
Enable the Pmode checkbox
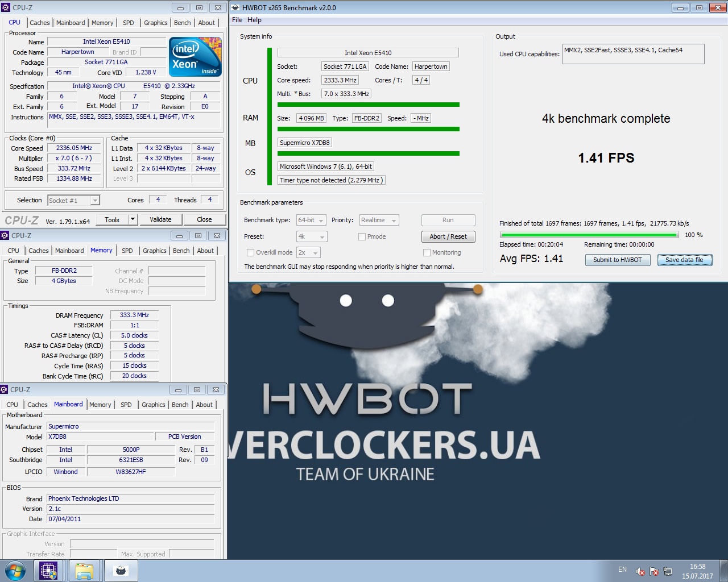tap(362, 236)
